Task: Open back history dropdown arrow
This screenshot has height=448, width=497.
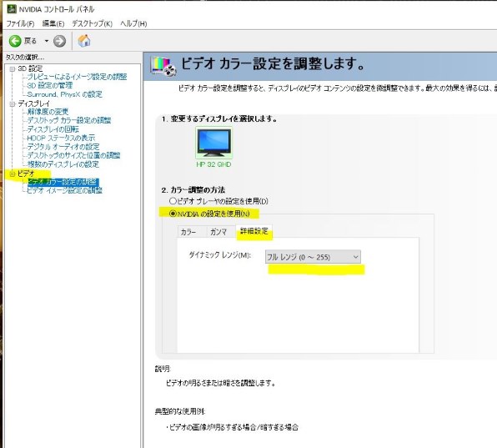Action: (47, 41)
